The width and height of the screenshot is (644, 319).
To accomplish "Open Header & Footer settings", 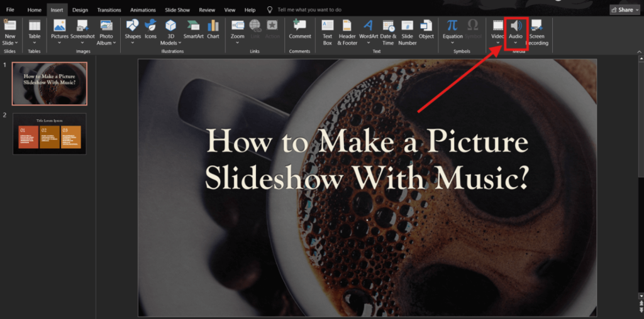I will 347,32.
